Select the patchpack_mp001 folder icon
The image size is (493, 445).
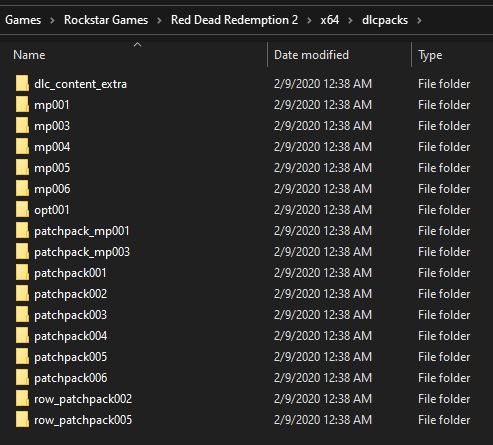tap(22, 230)
